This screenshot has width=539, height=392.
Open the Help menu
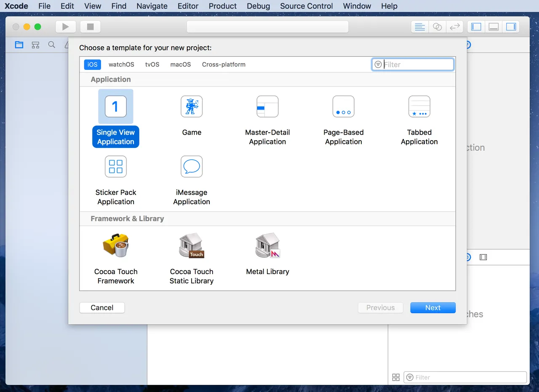coord(389,6)
